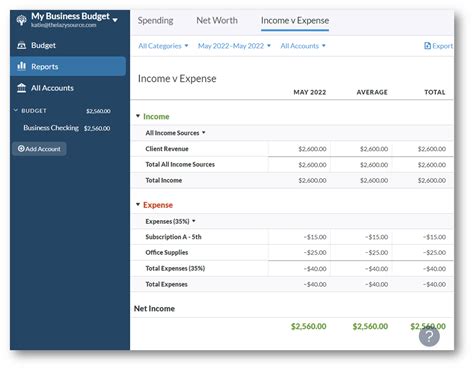Image resolution: width=474 pixels, height=370 pixels.
Task: Click Client Revenue May 2022 value $2,600.00
Action: (x=312, y=149)
